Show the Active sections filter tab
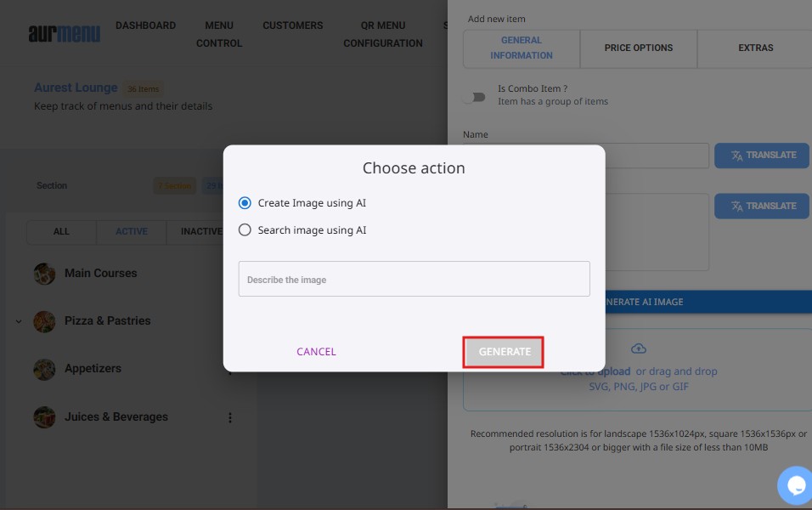 coord(132,231)
